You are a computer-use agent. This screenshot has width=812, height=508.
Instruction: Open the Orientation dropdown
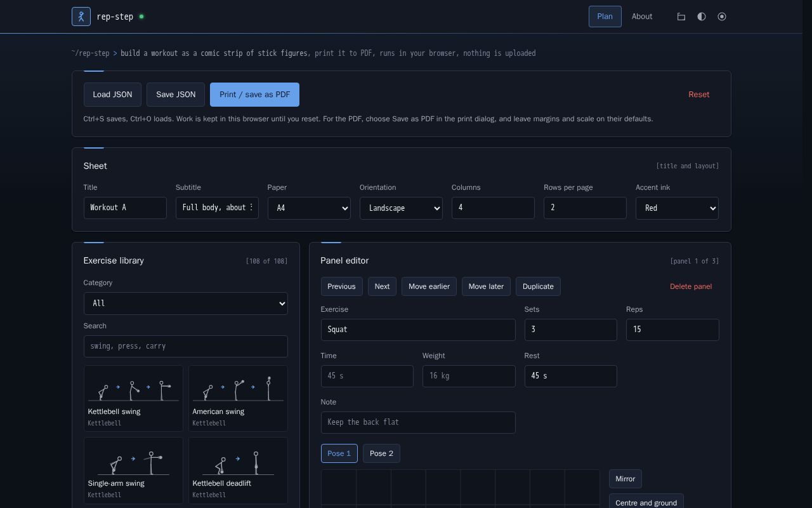401,208
